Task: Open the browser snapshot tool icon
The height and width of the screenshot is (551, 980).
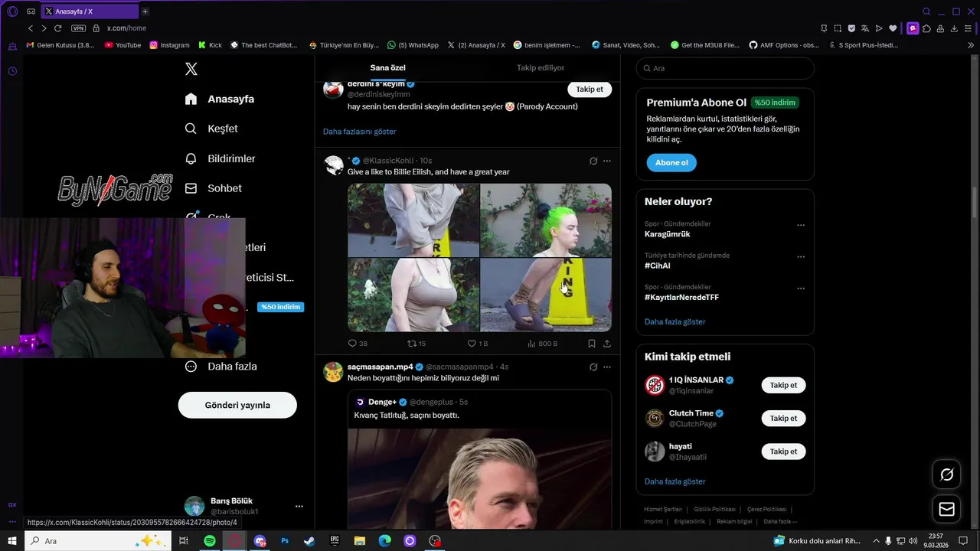Action: click(x=838, y=28)
